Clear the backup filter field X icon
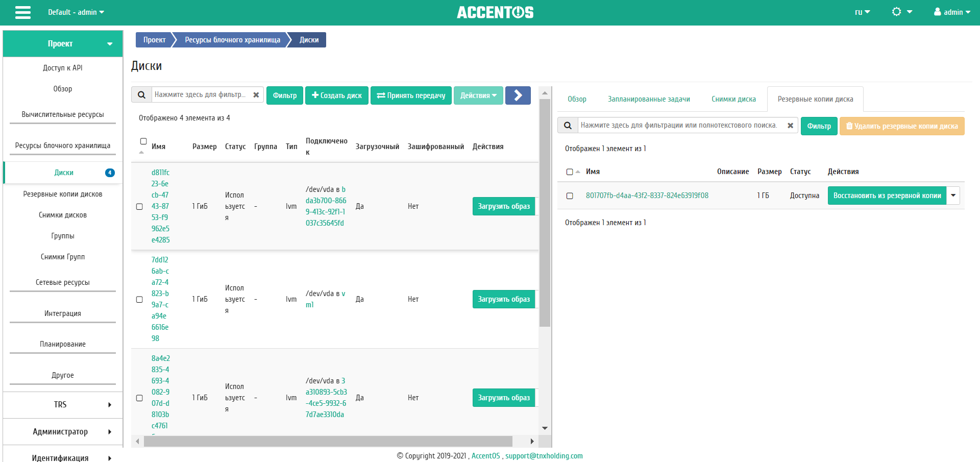980x462 pixels. 790,126
